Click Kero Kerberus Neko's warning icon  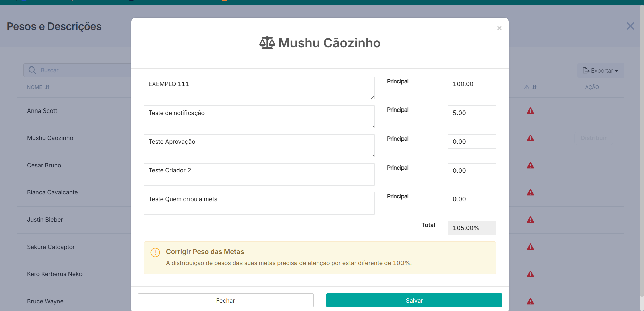530,274
